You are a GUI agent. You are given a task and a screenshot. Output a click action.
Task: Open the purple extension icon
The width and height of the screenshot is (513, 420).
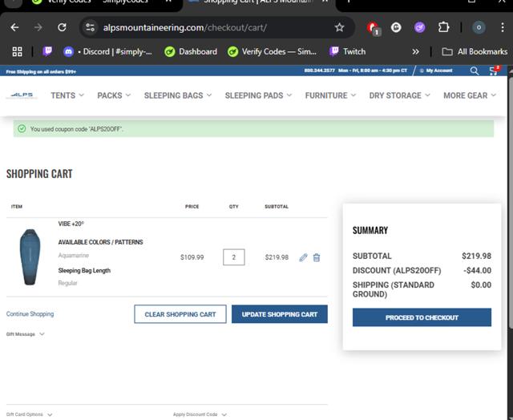point(419,27)
